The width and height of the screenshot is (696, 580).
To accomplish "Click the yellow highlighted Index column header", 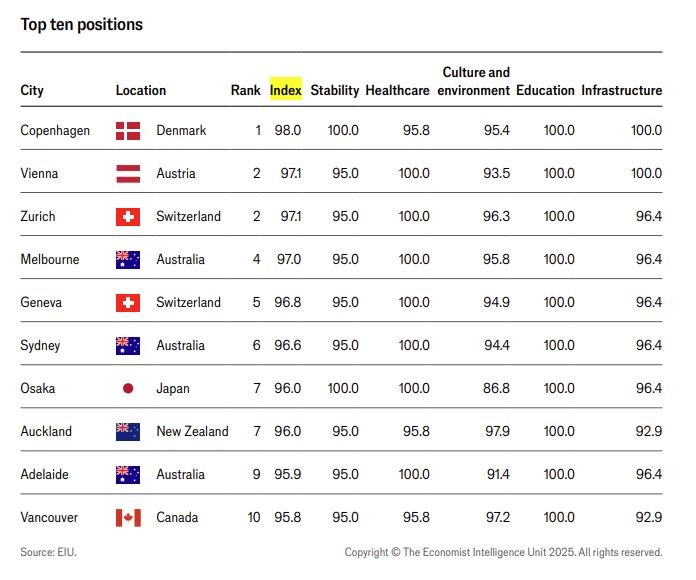I will pos(286,90).
